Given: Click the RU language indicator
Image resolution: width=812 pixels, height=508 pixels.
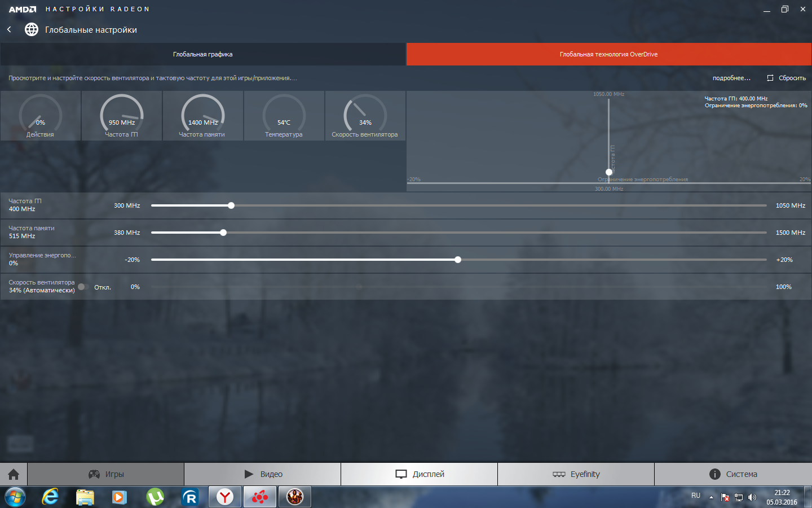Looking at the screenshot, I should pos(696,496).
